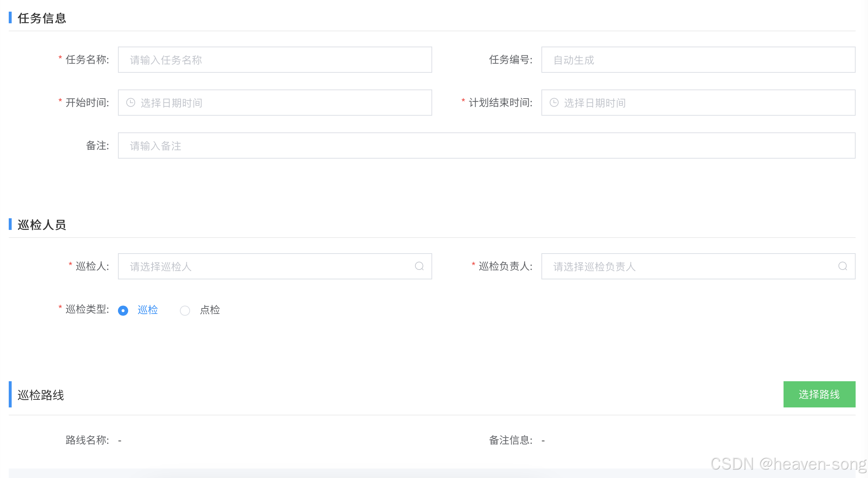Image resolution: width=868 pixels, height=478 pixels.
Task: Click the 任务信息 section header
Action: point(42,18)
